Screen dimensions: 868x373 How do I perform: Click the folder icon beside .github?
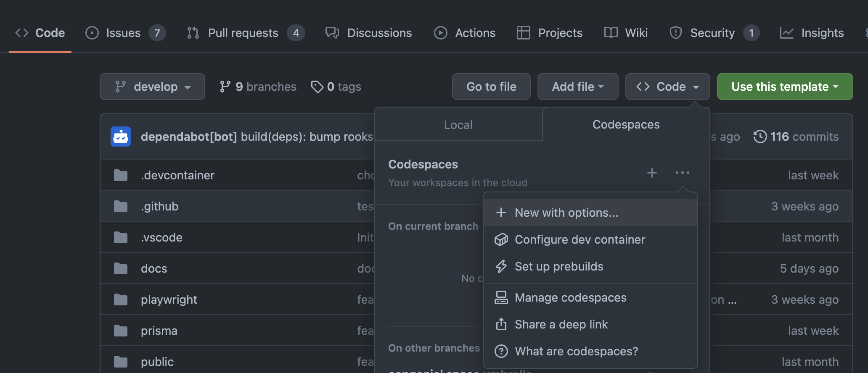(x=121, y=206)
